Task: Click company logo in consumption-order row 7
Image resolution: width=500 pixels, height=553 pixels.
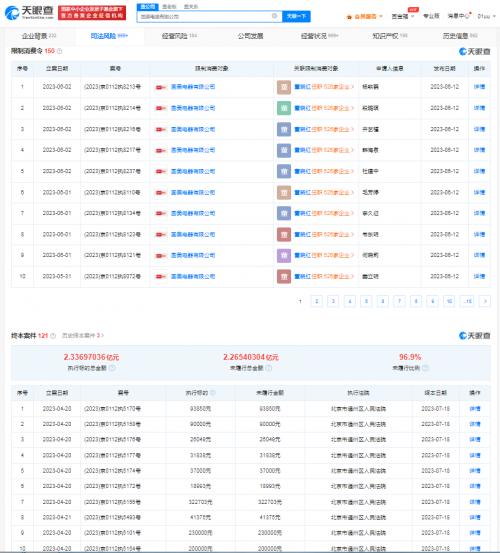Action: tap(161, 213)
